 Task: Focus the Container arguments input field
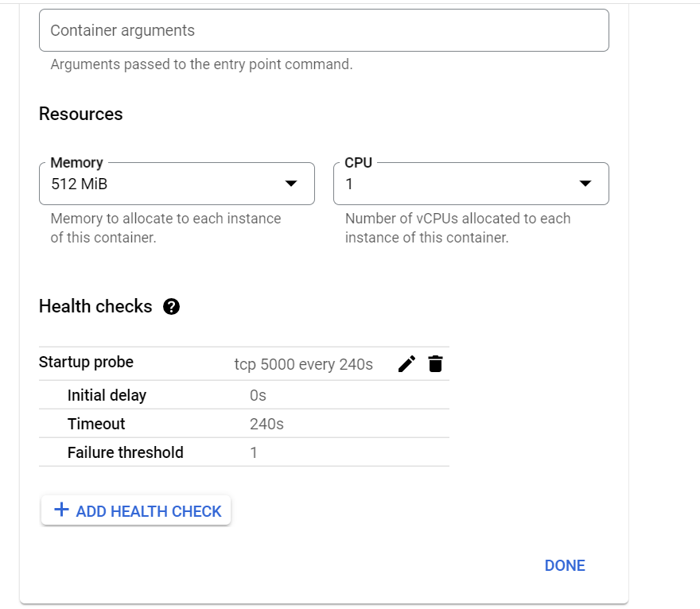[x=324, y=31]
